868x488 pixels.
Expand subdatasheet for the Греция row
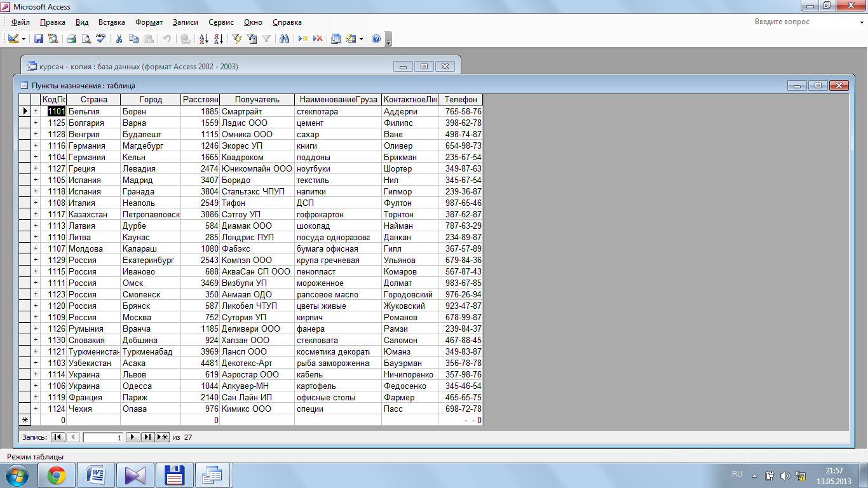[36, 168]
